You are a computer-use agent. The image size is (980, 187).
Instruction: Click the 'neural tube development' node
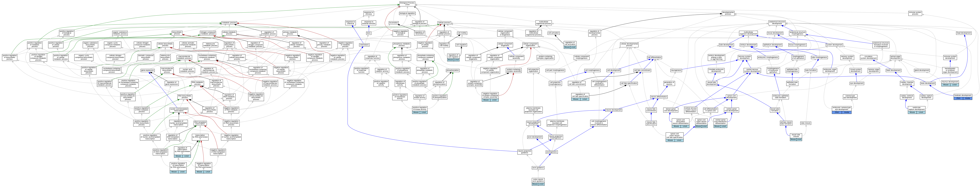712,83
